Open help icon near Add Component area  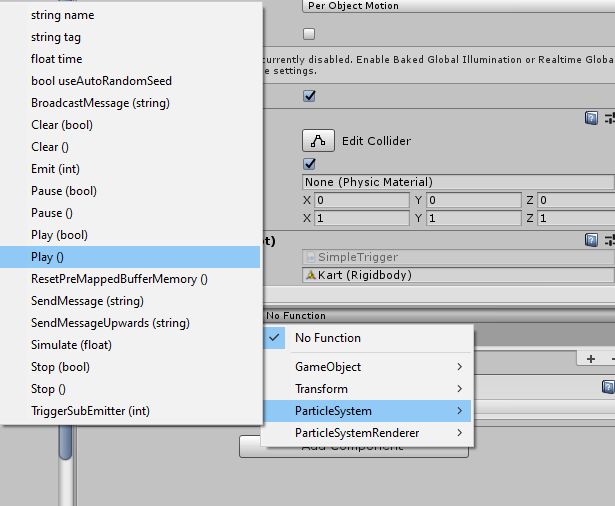608,387
